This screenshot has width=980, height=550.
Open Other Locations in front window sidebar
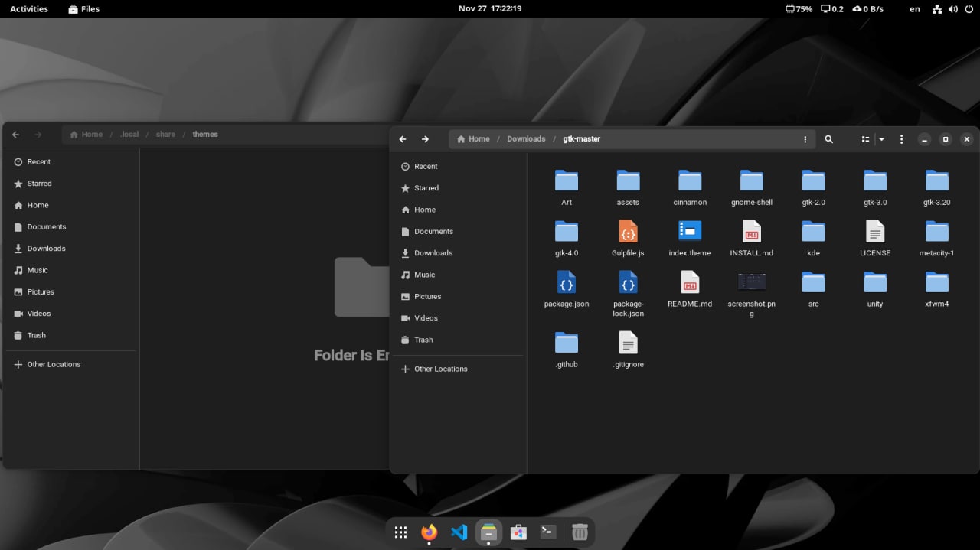(440, 369)
